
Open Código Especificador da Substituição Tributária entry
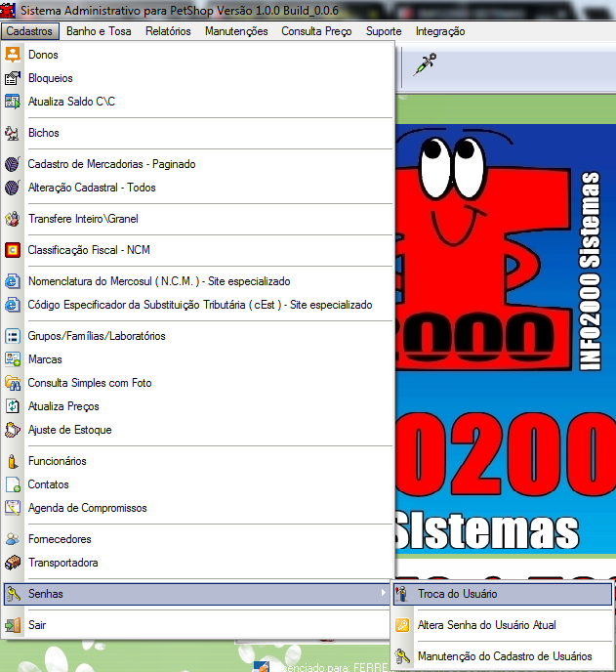pos(198,305)
